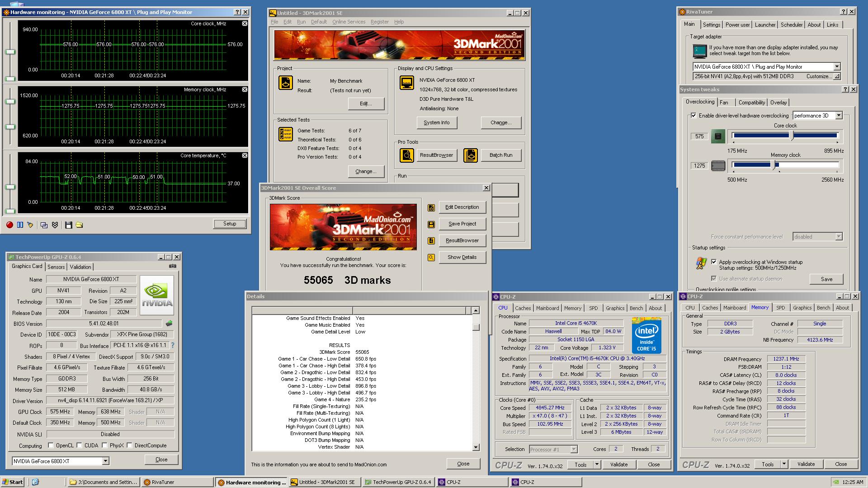Close the Core clock graph pane
The width and height of the screenshot is (868, 488).
[x=245, y=23]
